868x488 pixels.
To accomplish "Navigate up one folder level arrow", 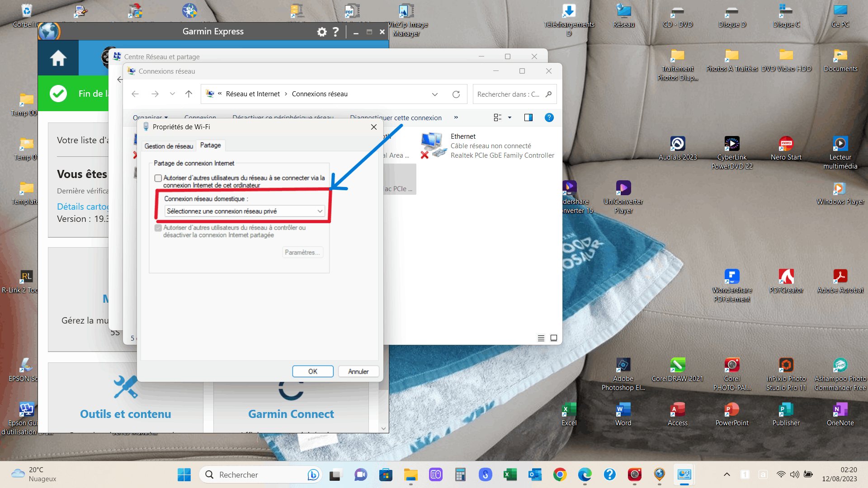I will (189, 94).
